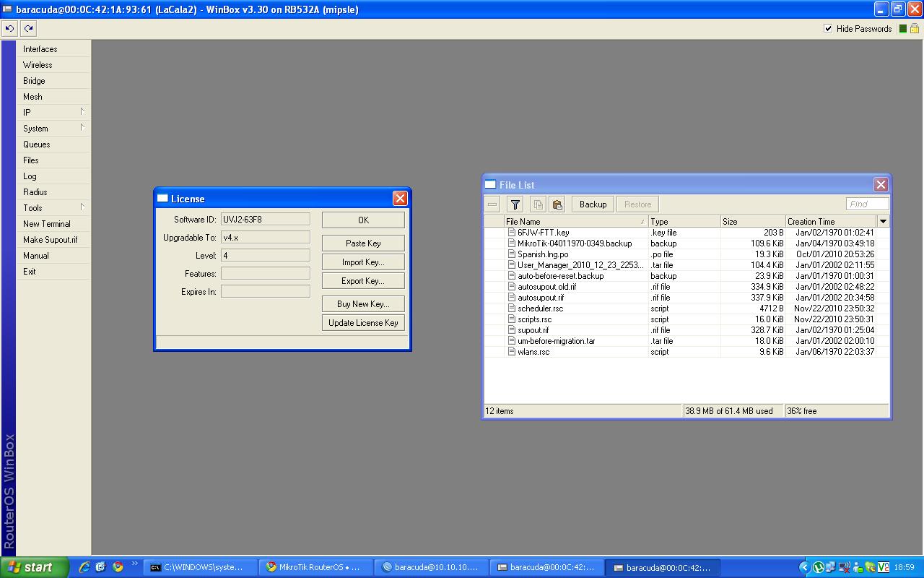Select the file icon beside scripts.rsc
924x578 pixels.
click(512, 319)
